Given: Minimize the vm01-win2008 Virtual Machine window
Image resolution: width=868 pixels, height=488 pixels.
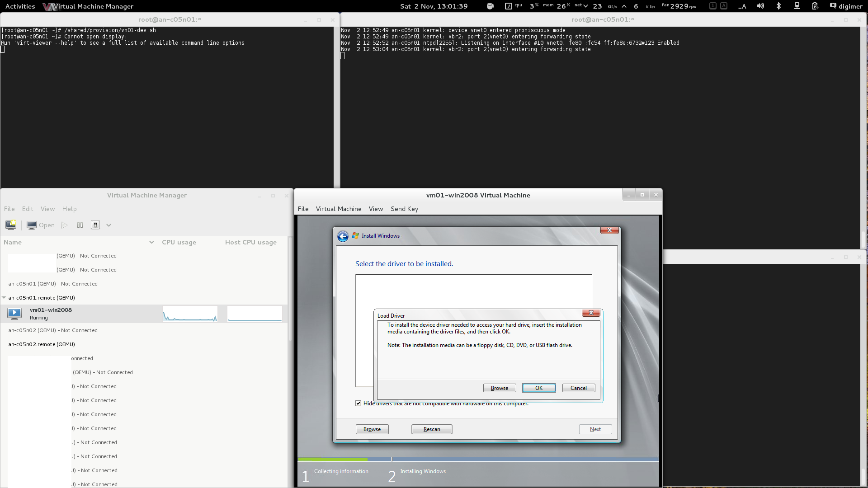Looking at the screenshot, I should pos(629,195).
